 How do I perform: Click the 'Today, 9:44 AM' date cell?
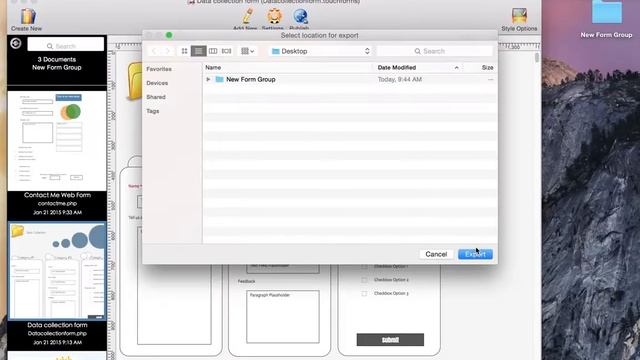click(x=400, y=79)
